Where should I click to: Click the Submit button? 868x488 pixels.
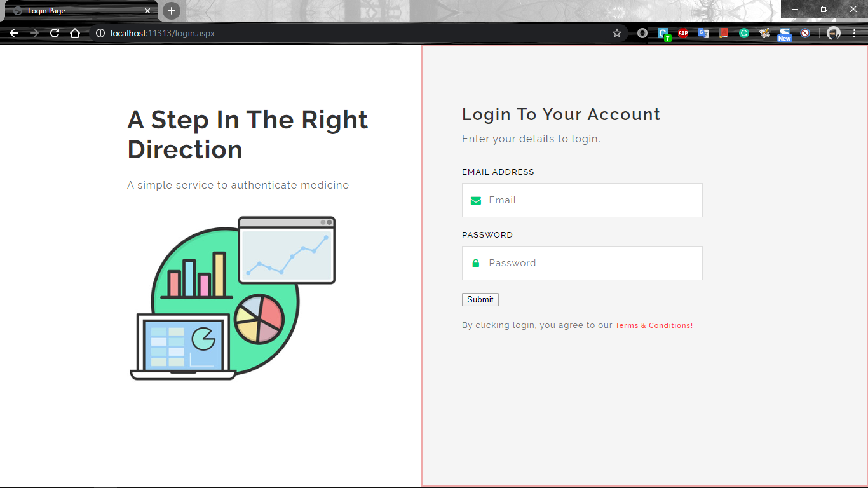(480, 300)
